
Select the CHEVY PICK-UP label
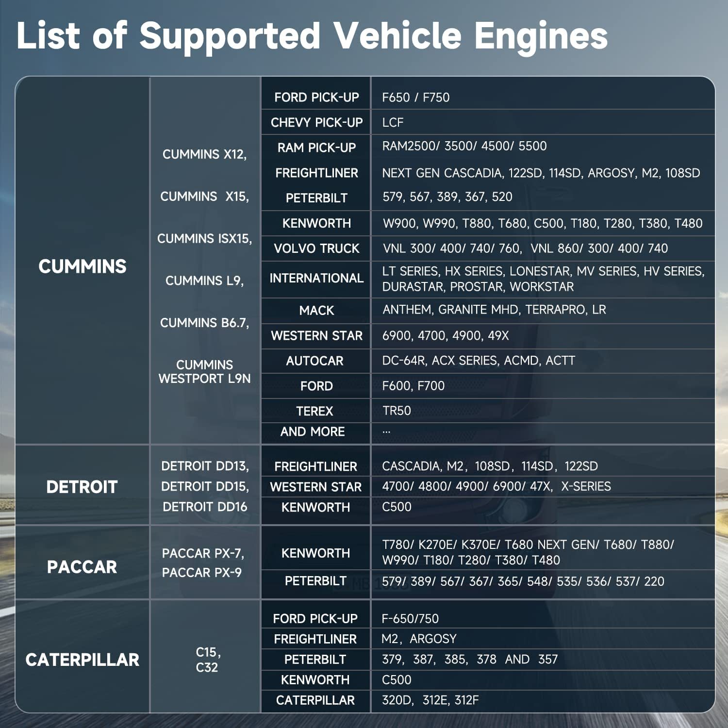(316, 122)
